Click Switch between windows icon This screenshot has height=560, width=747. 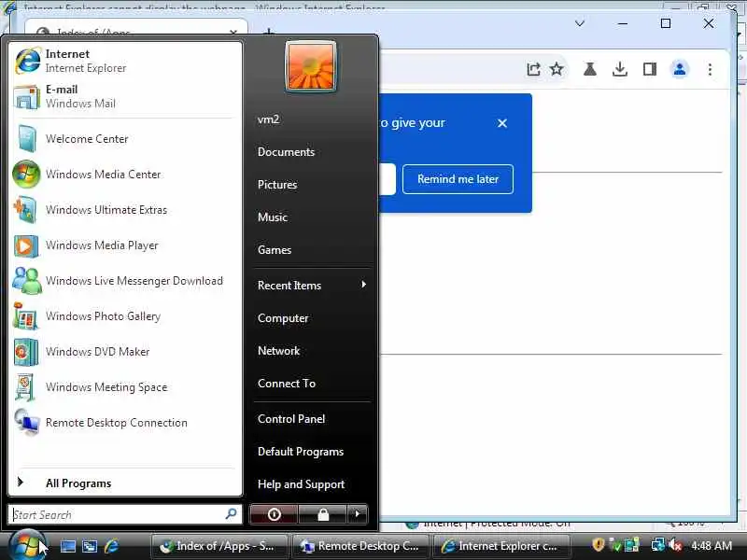pyautogui.click(x=90, y=546)
